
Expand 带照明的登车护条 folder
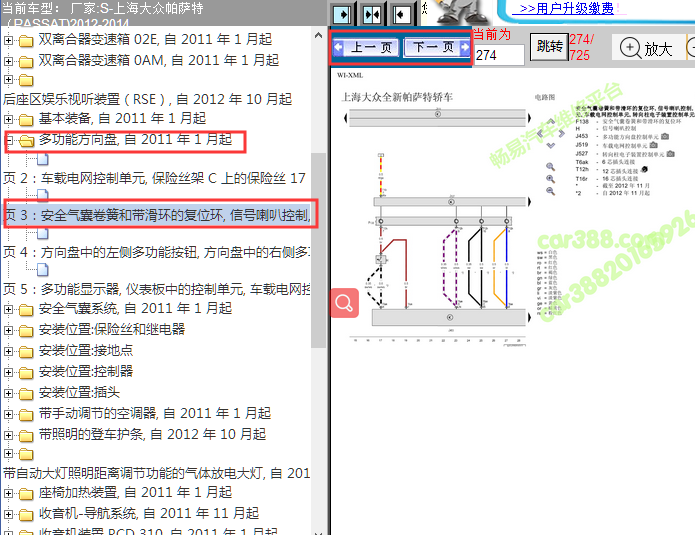[x=8, y=435]
